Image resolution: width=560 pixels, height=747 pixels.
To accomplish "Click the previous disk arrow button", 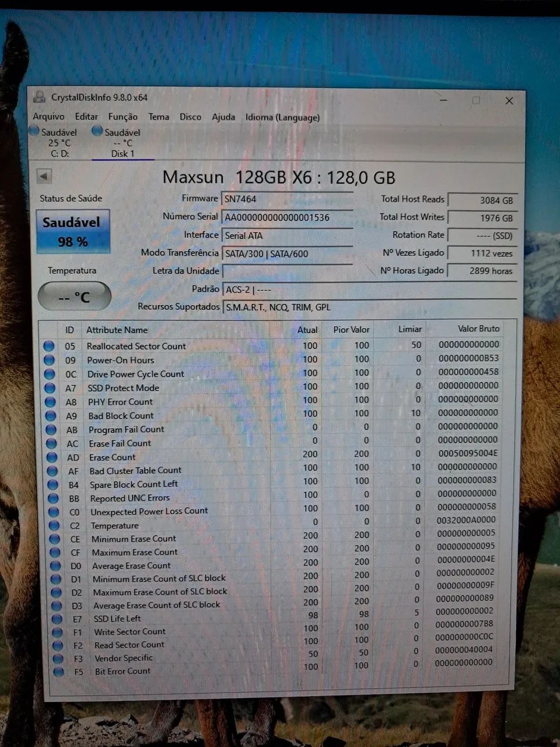I will pos(44,176).
